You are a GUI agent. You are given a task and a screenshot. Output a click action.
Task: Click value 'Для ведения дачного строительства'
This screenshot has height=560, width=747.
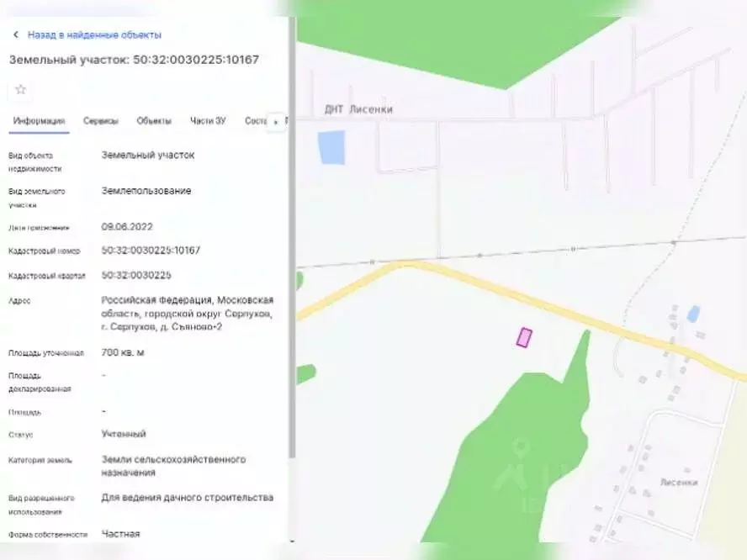click(188, 498)
